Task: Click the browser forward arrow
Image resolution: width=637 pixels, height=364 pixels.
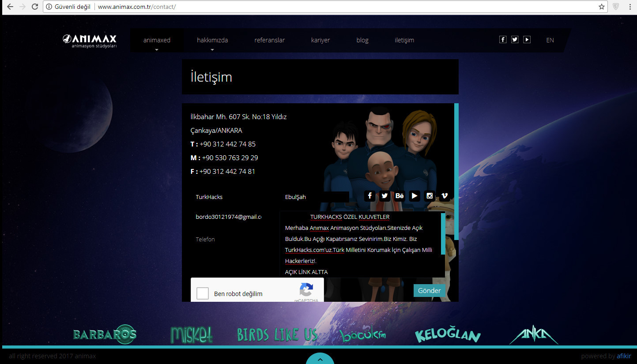Action: coord(23,7)
